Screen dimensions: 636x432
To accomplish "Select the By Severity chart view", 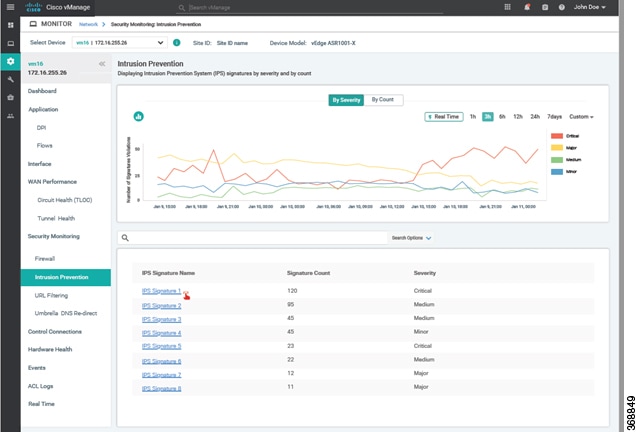I will [346, 100].
